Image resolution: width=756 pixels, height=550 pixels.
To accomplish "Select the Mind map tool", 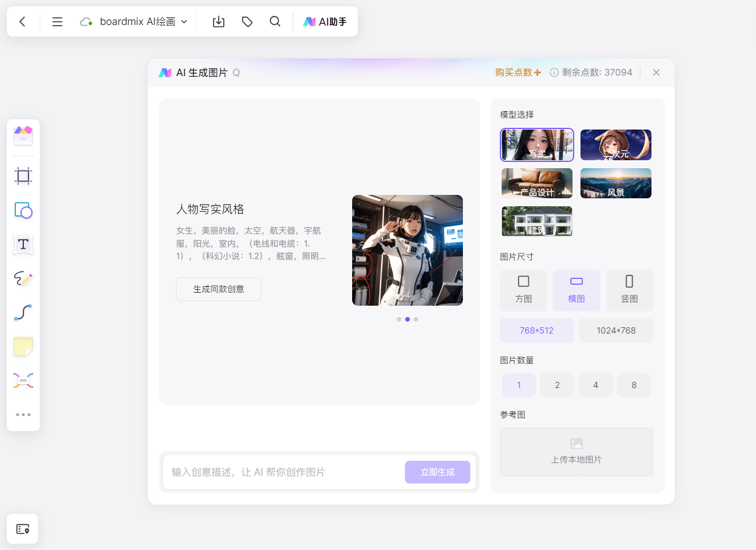I will [x=23, y=381].
